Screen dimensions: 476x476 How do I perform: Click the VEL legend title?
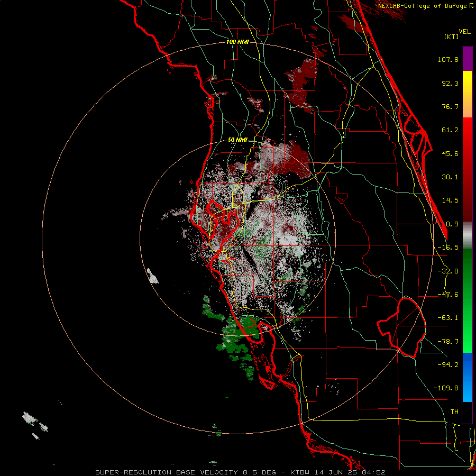click(464, 32)
